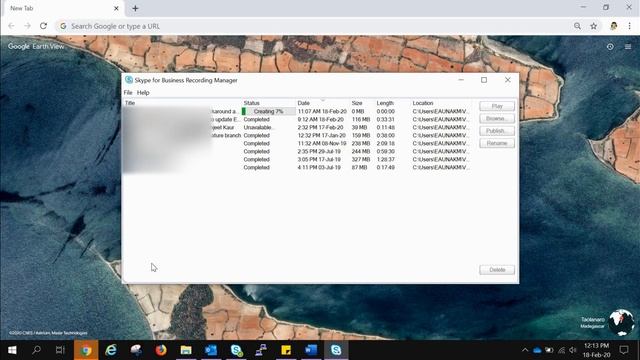Open the Help menu in Recording Manager
640x360 pixels.
coord(143,93)
